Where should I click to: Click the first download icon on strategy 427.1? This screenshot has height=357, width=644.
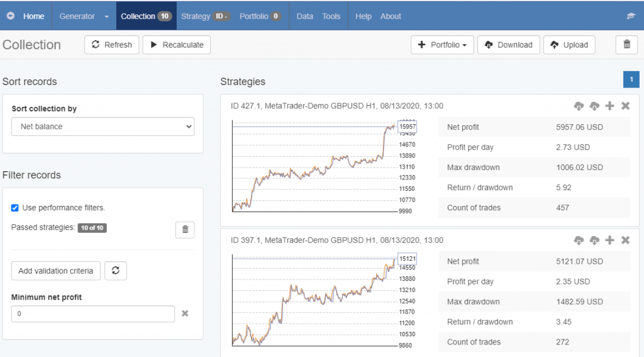(x=579, y=106)
